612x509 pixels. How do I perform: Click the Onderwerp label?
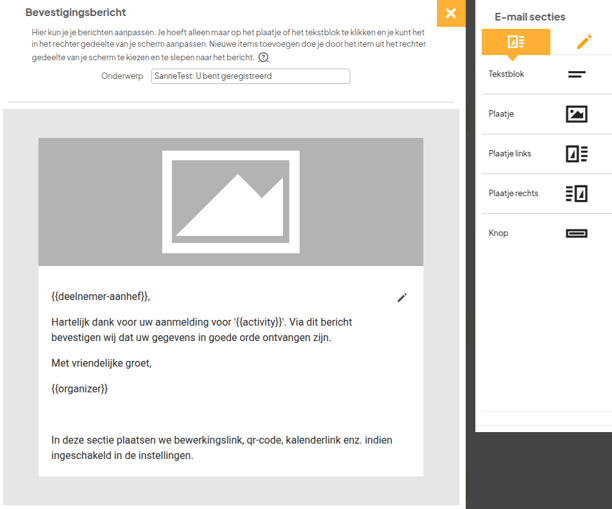click(x=122, y=76)
